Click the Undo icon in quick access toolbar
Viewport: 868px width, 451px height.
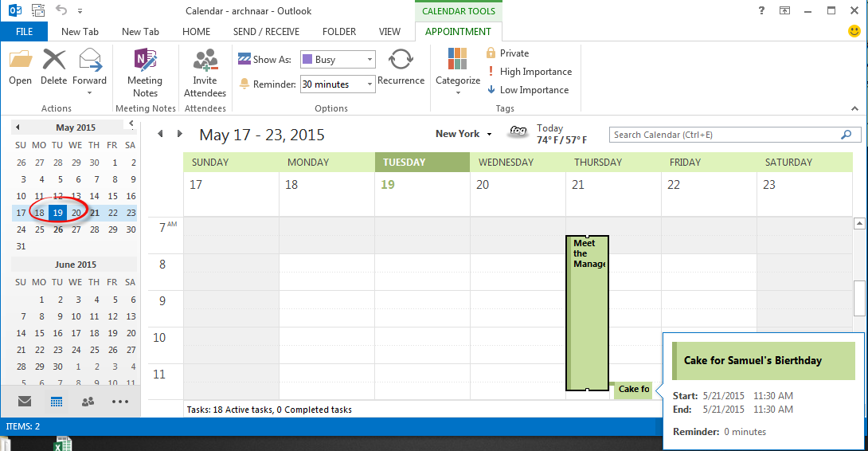pos(61,10)
